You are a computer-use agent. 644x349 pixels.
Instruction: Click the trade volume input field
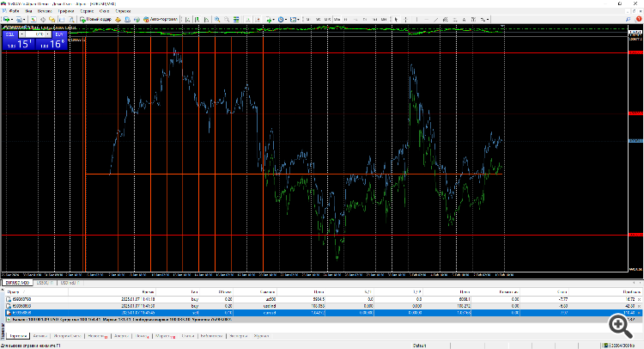point(35,34)
